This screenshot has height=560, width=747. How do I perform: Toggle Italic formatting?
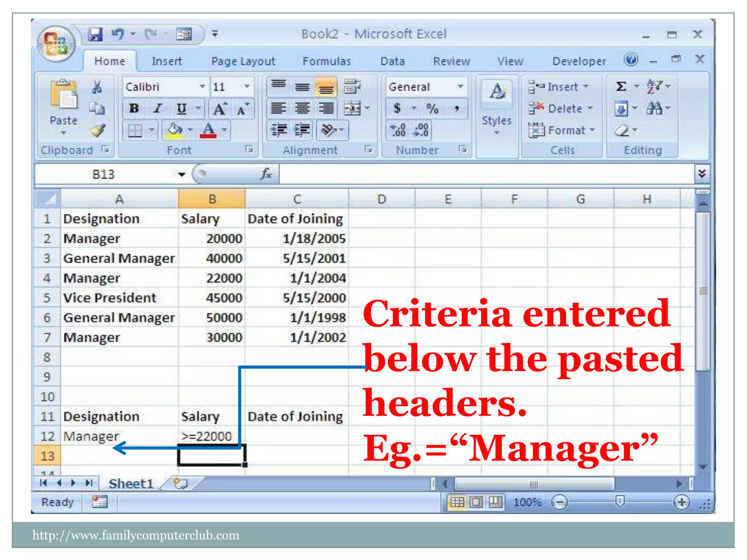coord(158,108)
